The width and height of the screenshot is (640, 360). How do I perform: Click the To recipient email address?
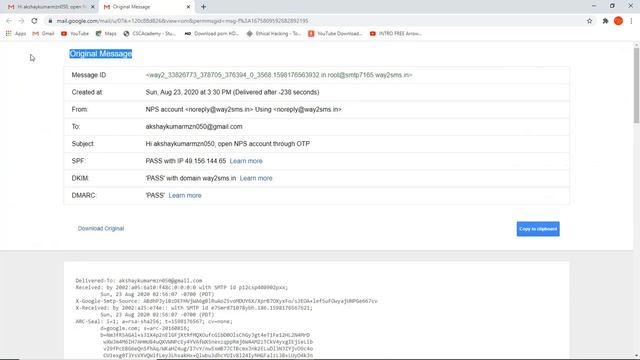[x=194, y=127]
